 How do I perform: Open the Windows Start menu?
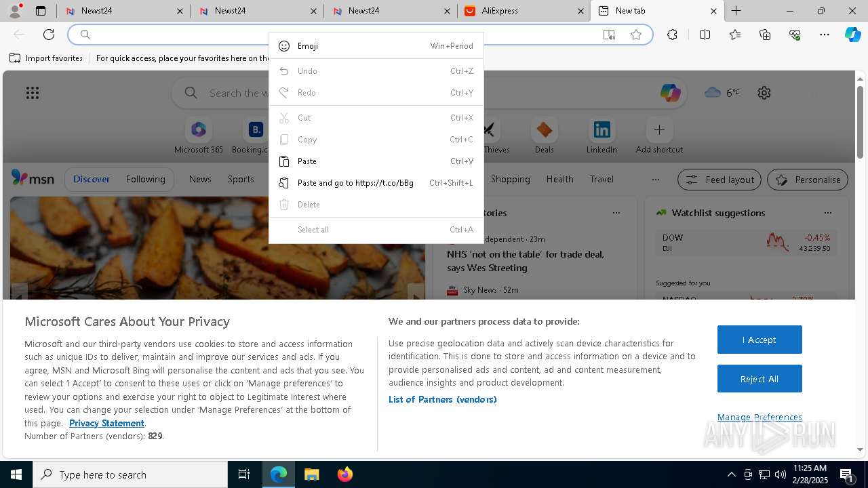pos(16,474)
